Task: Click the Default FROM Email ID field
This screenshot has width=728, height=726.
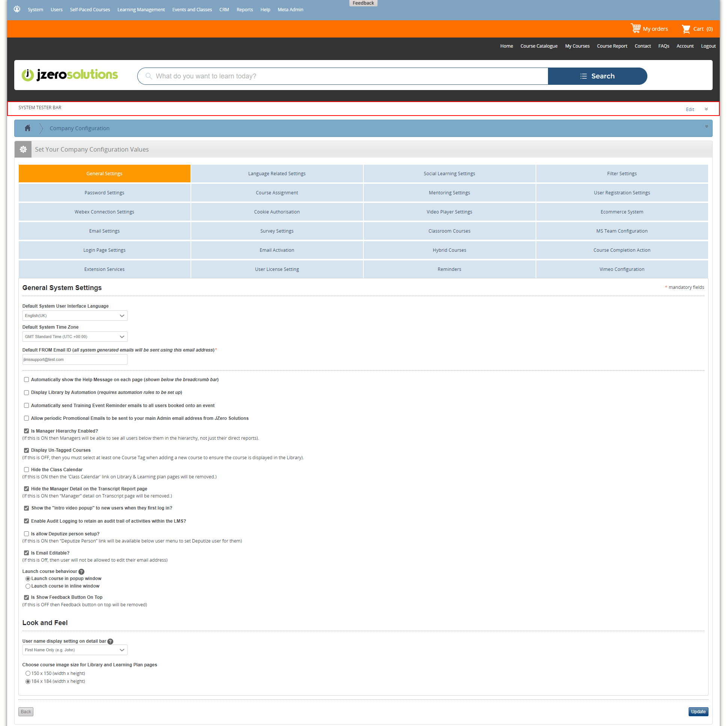Action: (x=75, y=359)
